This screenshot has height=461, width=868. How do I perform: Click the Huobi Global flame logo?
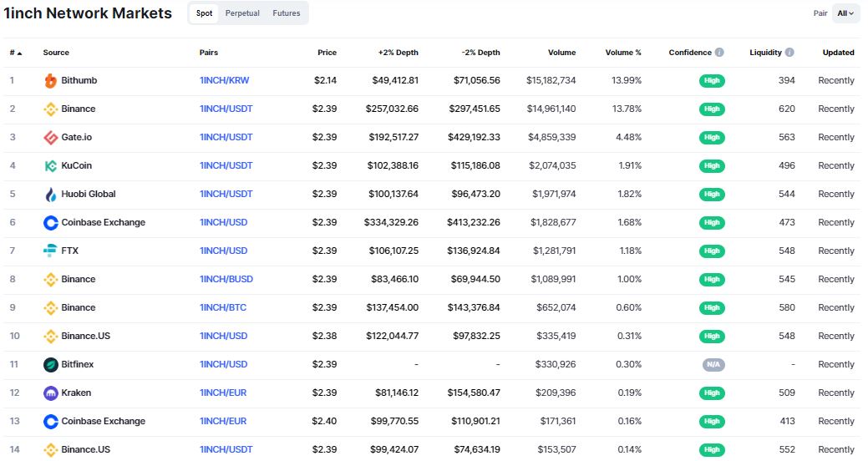click(x=50, y=195)
